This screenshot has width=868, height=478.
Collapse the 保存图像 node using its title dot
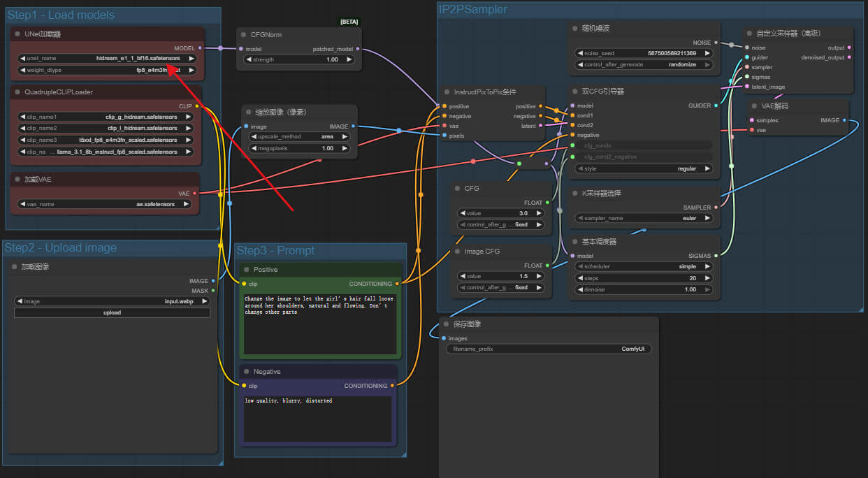(446, 324)
